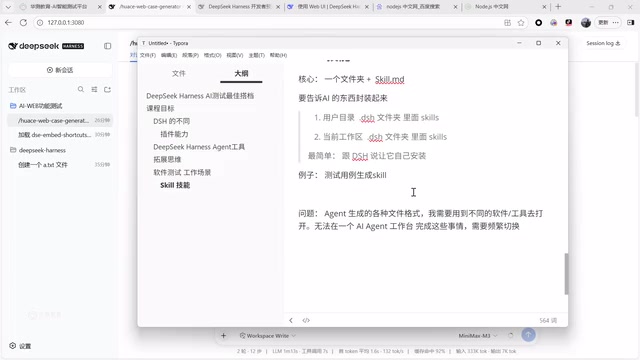
Task: Open Typora 视图(V) menu
Action: [235, 55]
